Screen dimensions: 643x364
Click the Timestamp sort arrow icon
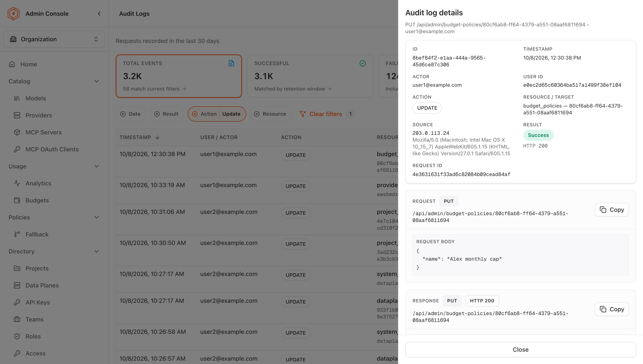(157, 137)
